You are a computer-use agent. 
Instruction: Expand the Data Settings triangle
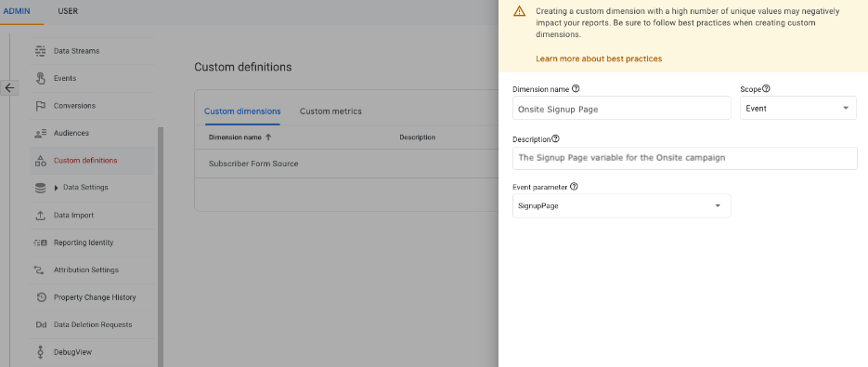click(57, 188)
